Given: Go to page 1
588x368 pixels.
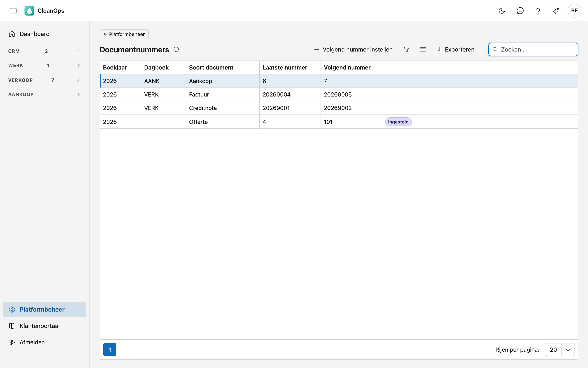Looking at the screenshot, I should point(110,350).
